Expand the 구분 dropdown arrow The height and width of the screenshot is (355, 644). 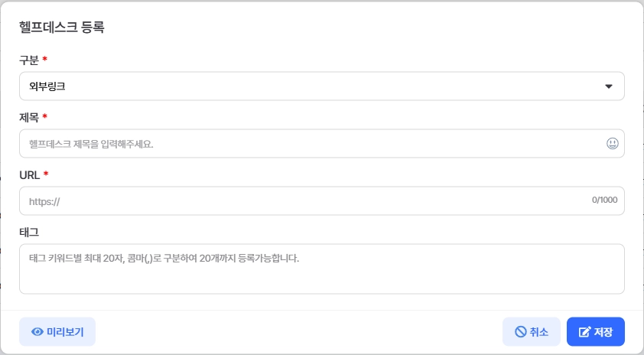(609, 86)
